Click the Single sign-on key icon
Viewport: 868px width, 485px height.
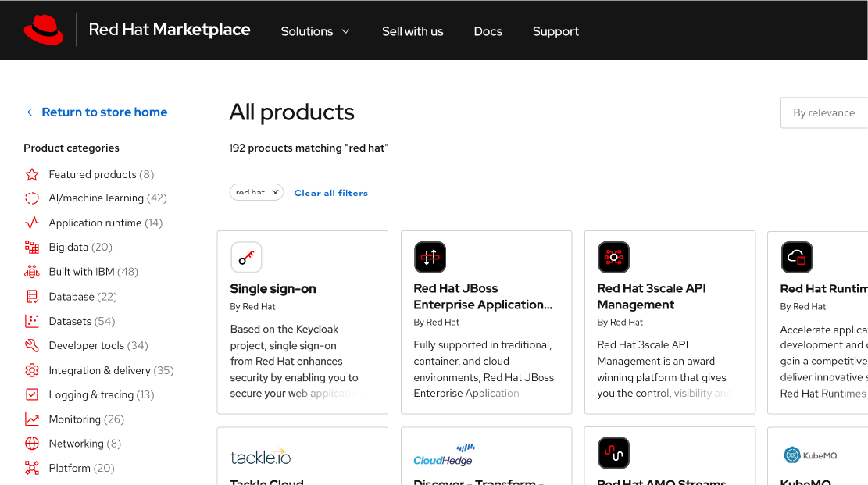(x=246, y=257)
